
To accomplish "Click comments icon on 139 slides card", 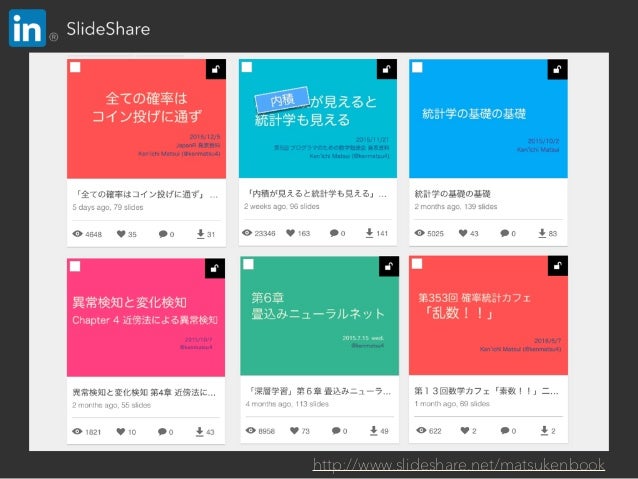I will pos(505,233).
